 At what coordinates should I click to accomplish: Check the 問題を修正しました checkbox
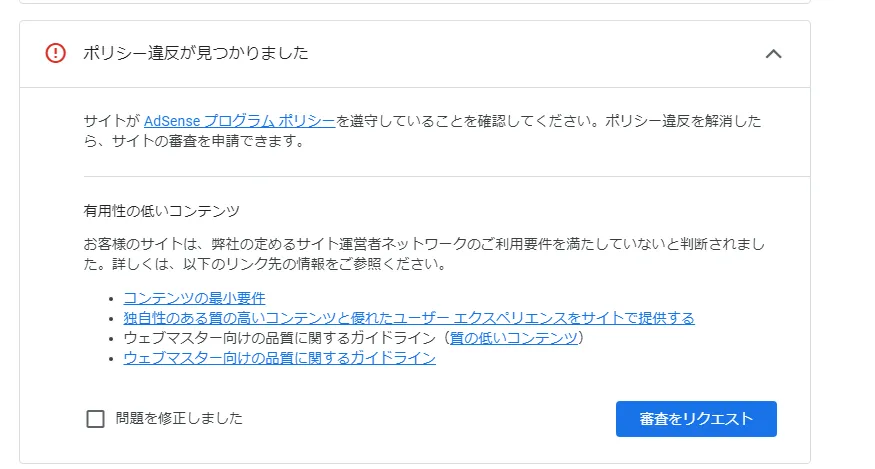tap(96, 419)
